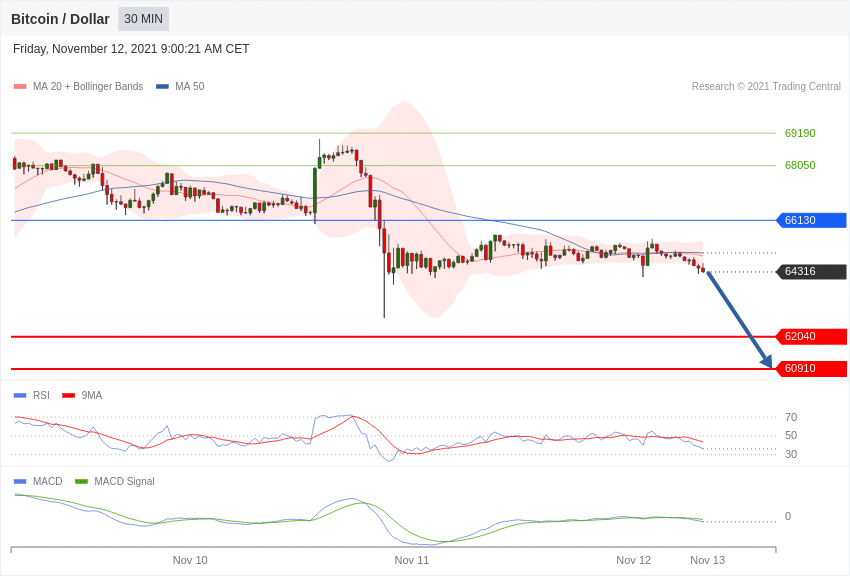Click the red 60910 support price tag
This screenshot has height=576, width=850.
pyautogui.click(x=812, y=368)
